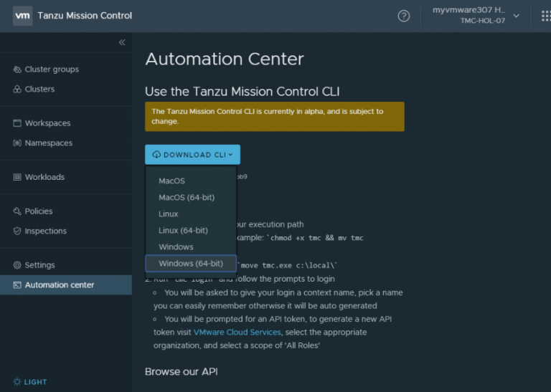Toggle the LIGHT theme switch

pos(30,382)
